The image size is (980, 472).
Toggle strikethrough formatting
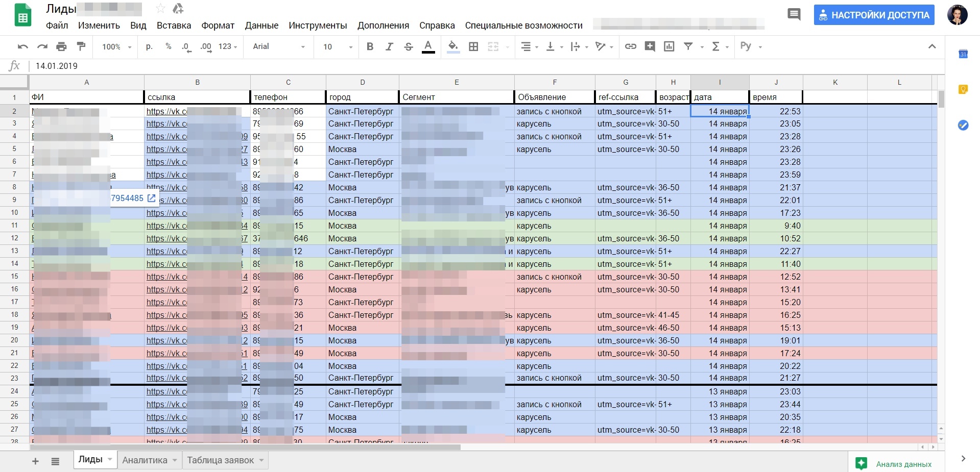click(409, 46)
